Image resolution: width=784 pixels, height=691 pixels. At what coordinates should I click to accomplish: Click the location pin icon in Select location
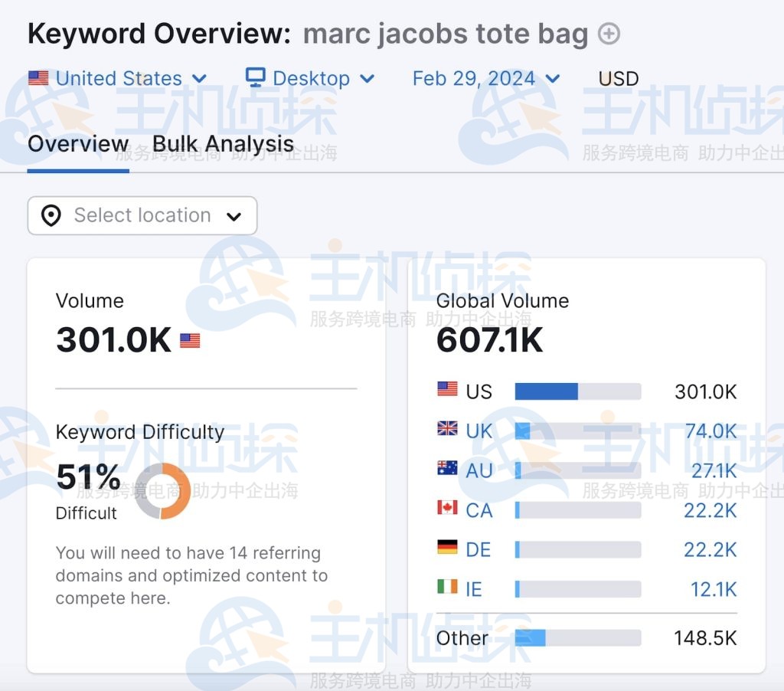(49, 215)
